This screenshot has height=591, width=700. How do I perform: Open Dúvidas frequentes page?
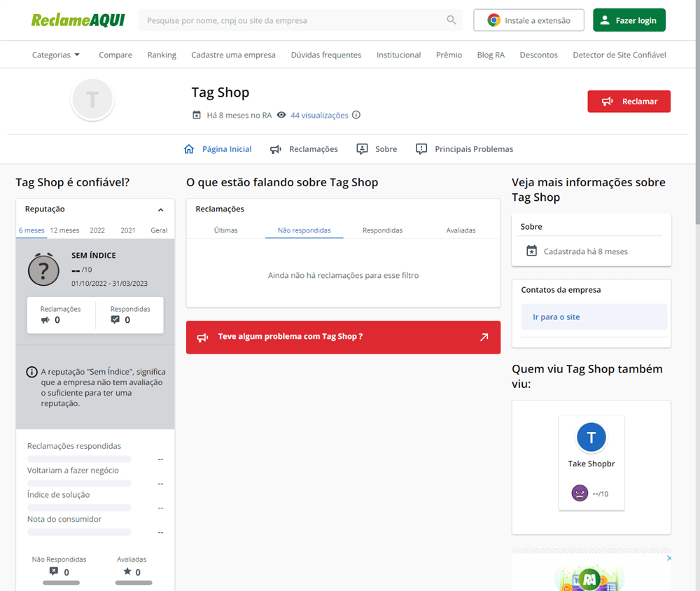326,55
